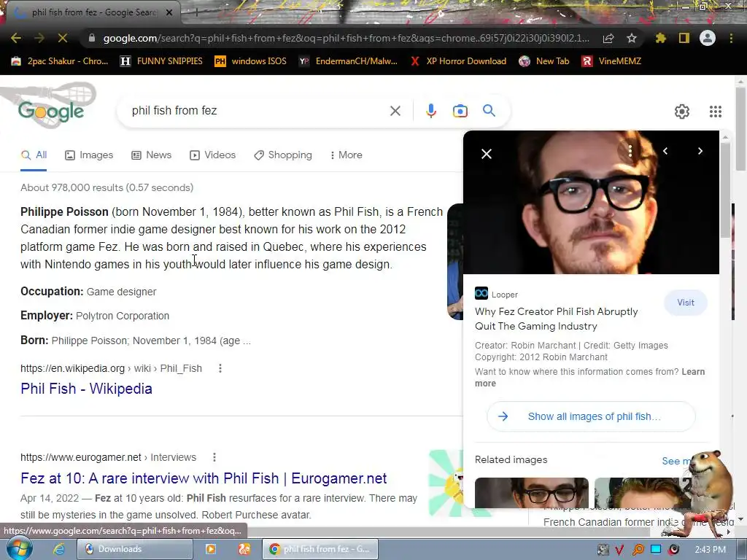The image size is (747, 560).
Task: Focus the phil fish from fez search box
Action: click(258, 111)
